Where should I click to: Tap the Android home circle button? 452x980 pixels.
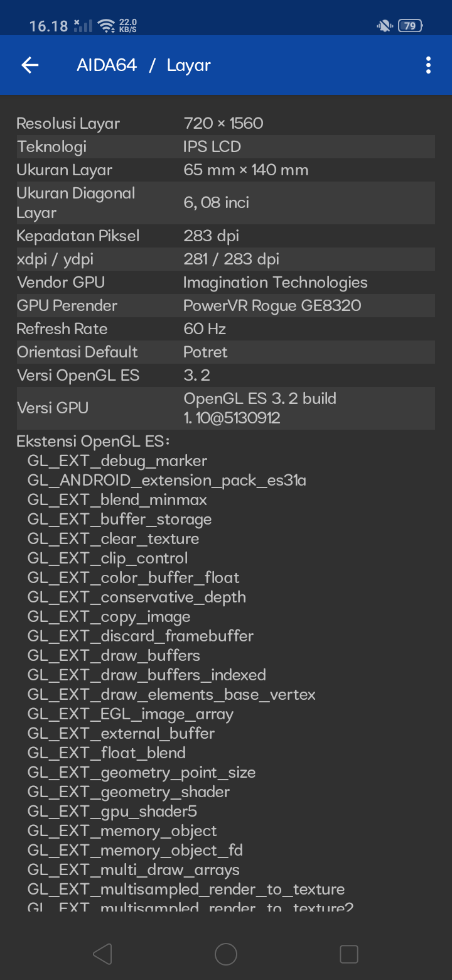tap(226, 954)
